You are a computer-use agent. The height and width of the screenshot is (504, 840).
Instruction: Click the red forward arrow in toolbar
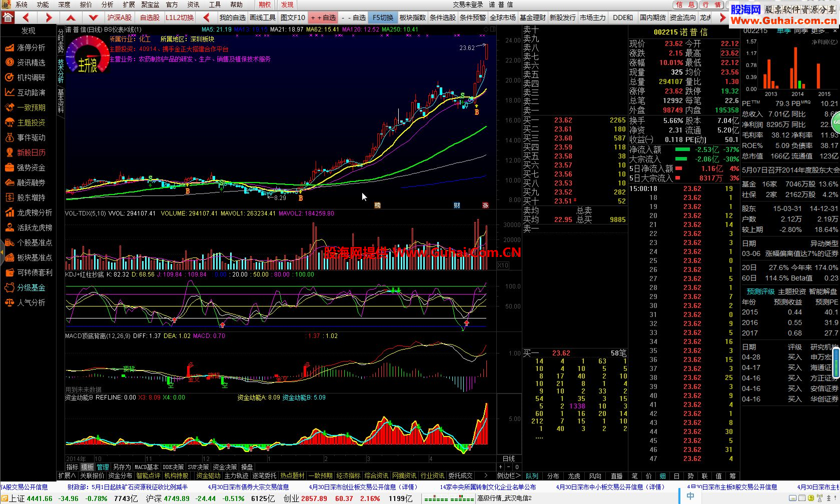pos(48,17)
